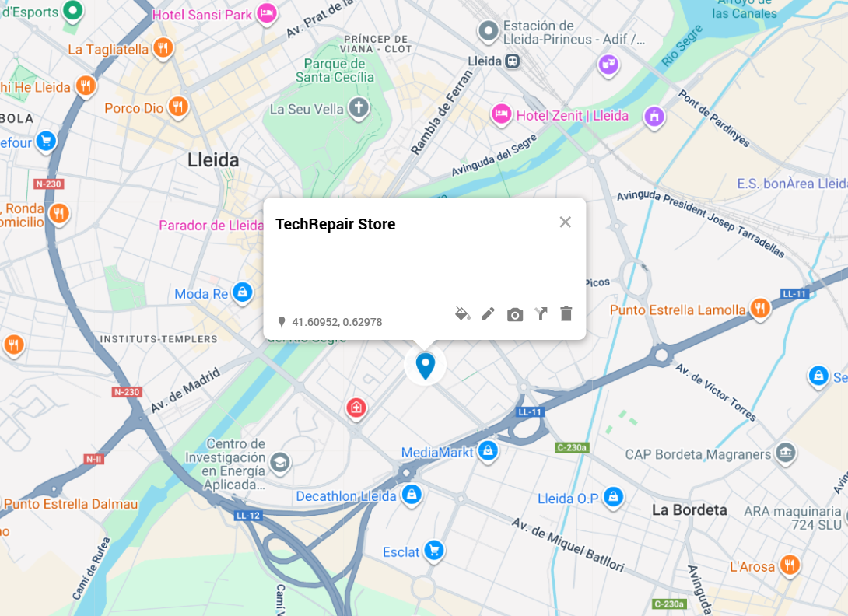Select the TechRepair Store title text
This screenshot has width=848, height=616.
point(335,224)
